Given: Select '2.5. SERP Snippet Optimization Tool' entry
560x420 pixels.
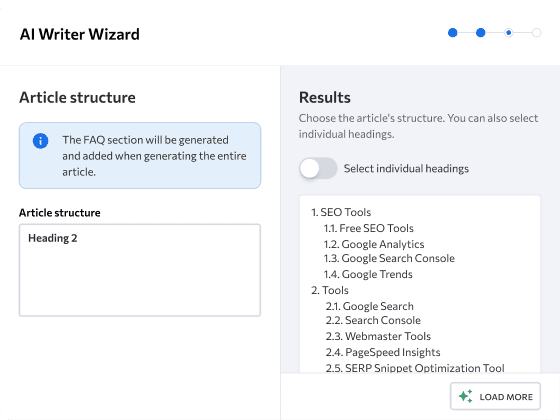Looking at the screenshot, I should [x=415, y=368].
